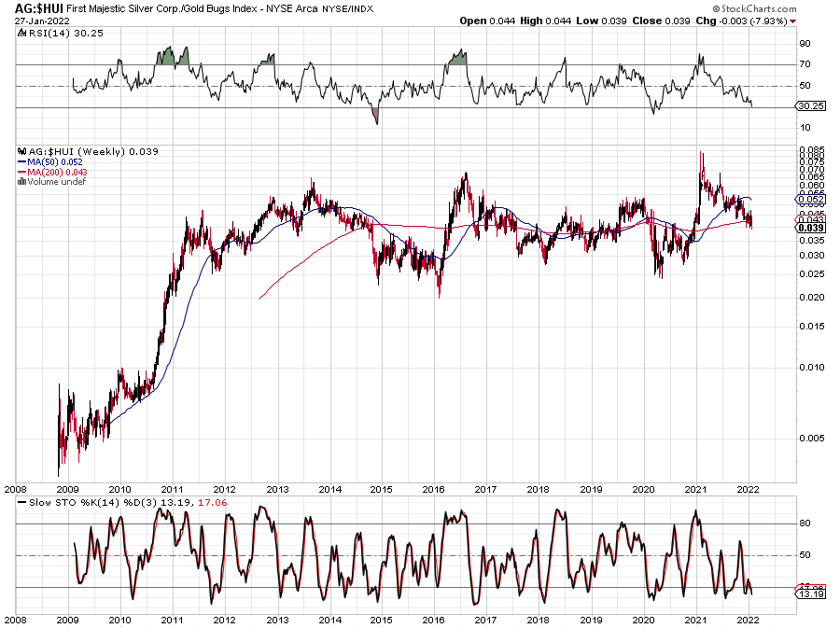Click the 80 level on stochastic scale
Viewport: 840px width, 628px height.
(x=805, y=523)
